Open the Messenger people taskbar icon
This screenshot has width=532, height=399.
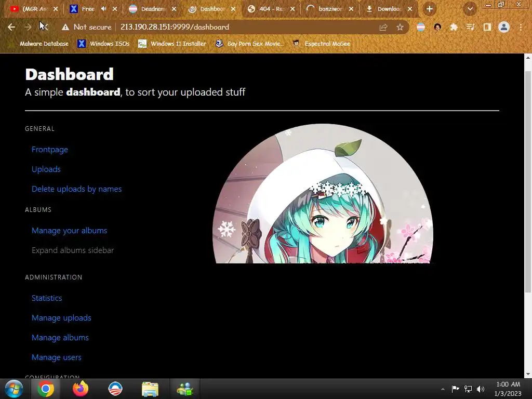[185, 389]
